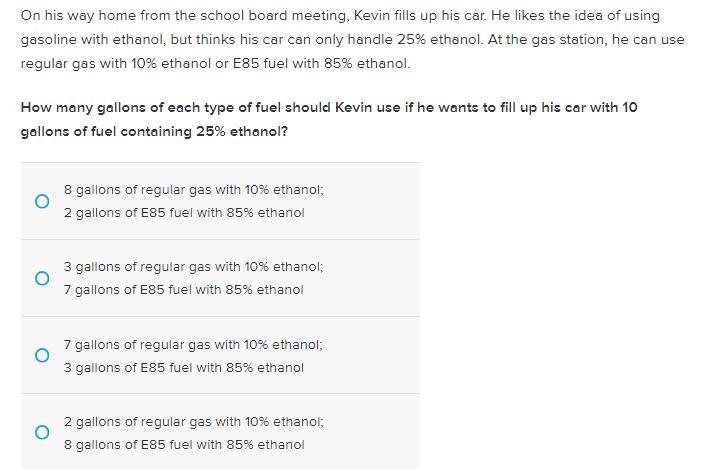The width and height of the screenshot is (724, 469).
Task: Click 'gallons of fuel containing 25% ethanol?' line
Action: (154, 132)
